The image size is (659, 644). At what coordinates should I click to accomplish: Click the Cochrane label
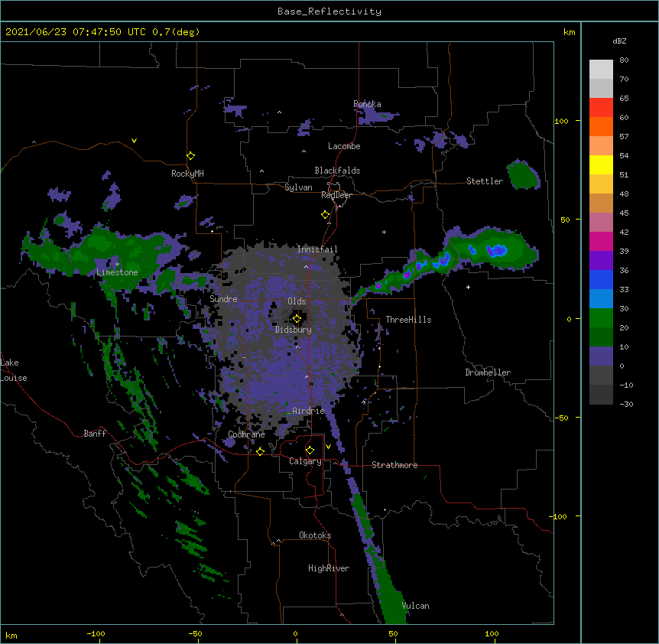[246, 434]
